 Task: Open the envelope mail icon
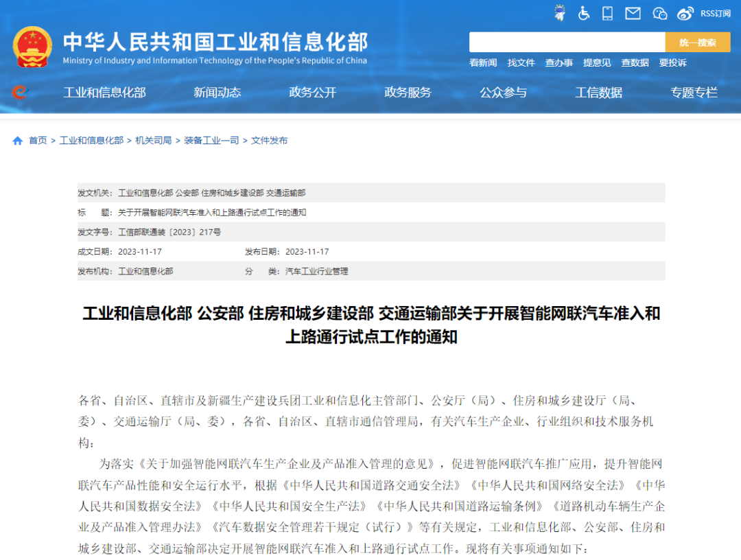point(633,13)
